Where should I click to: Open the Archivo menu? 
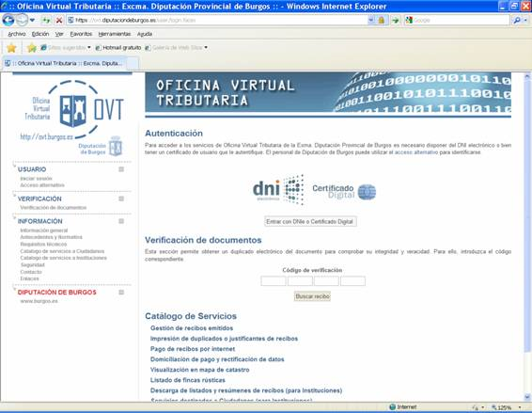16,34
